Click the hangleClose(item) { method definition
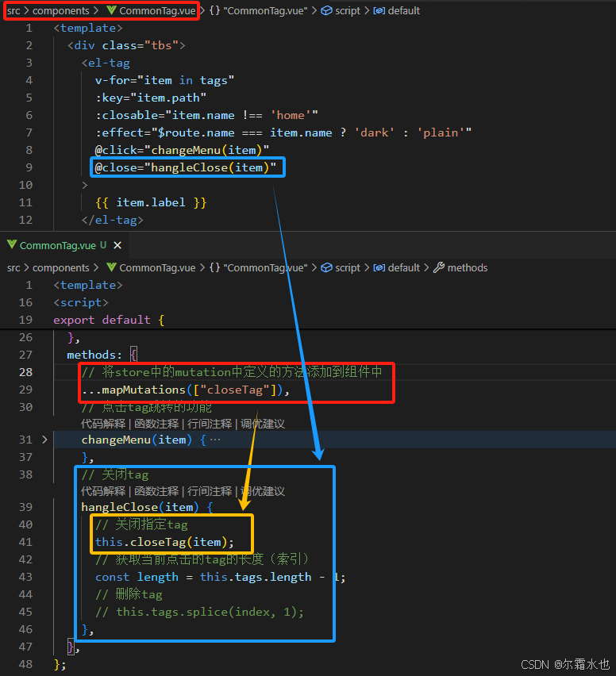This screenshot has height=676, width=616. pos(147,507)
